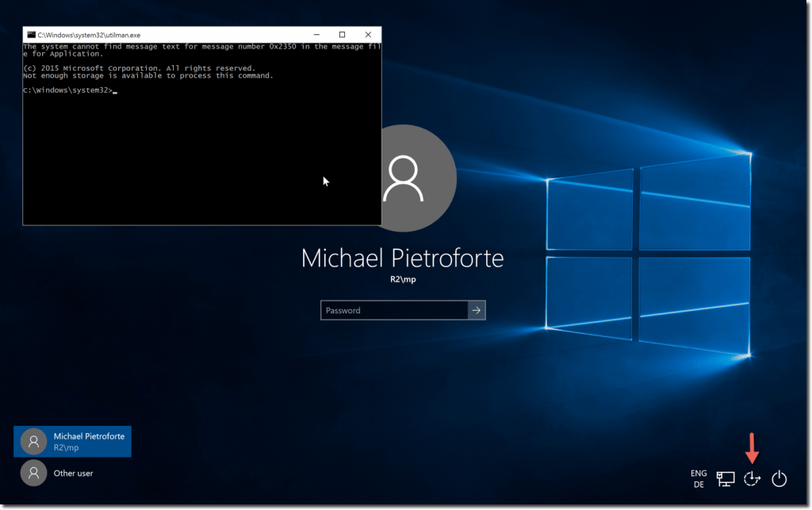
Task: Open the command prompt window system menu icon
Action: (31, 35)
